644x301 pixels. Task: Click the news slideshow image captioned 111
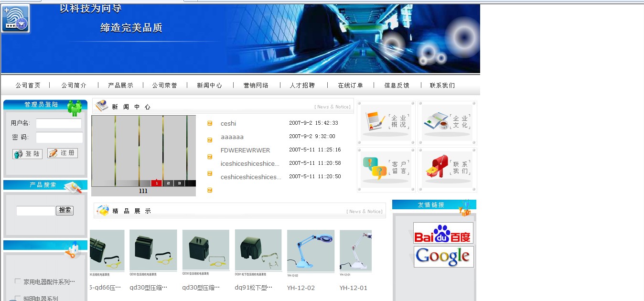tap(143, 150)
